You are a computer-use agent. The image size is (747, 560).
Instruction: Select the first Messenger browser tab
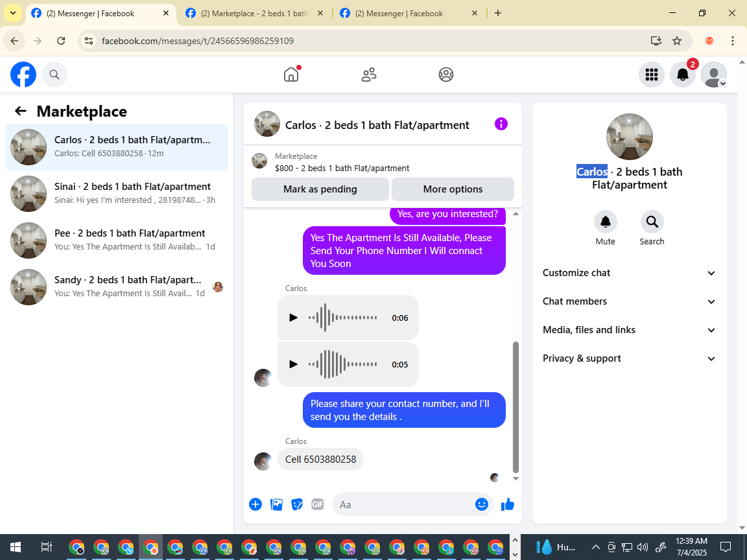pos(91,14)
